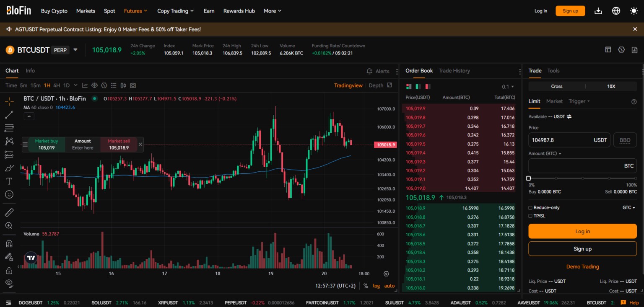Enable the TP/SL checkbox
Viewport: 644px width, 307px height.
click(x=530, y=216)
